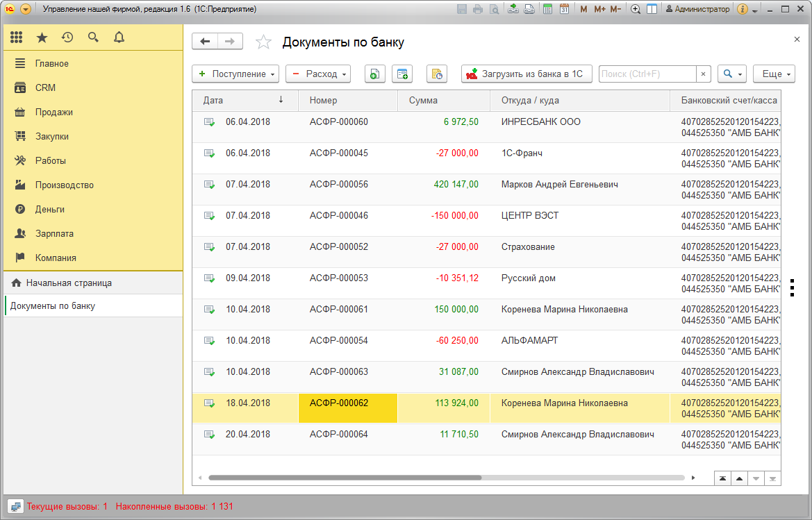Open the History clock icon
Image resolution: width=812 pixels, height=520 pixels.
tap(67, 37)
